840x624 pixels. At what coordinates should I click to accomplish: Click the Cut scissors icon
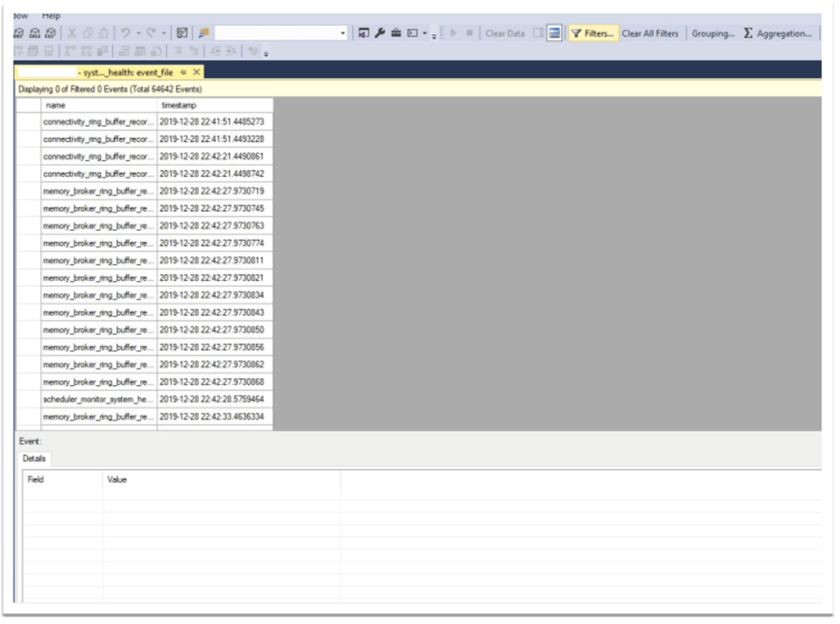tap(72, 33)
